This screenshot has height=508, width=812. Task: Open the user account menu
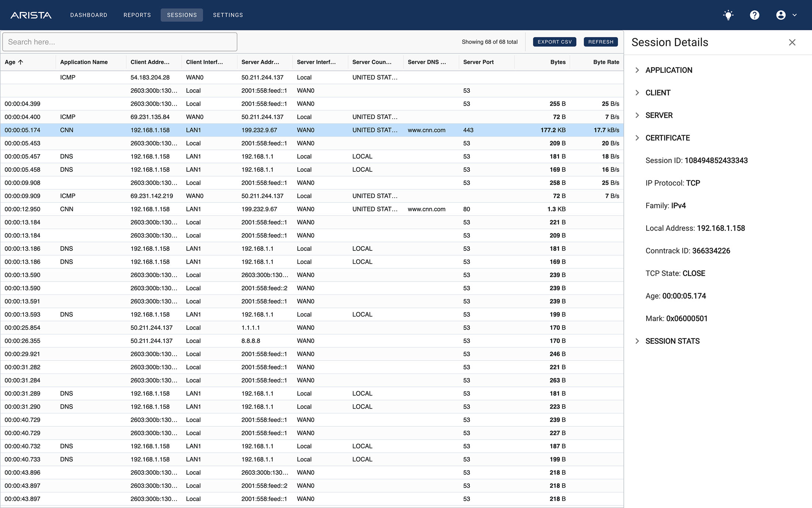786,15
